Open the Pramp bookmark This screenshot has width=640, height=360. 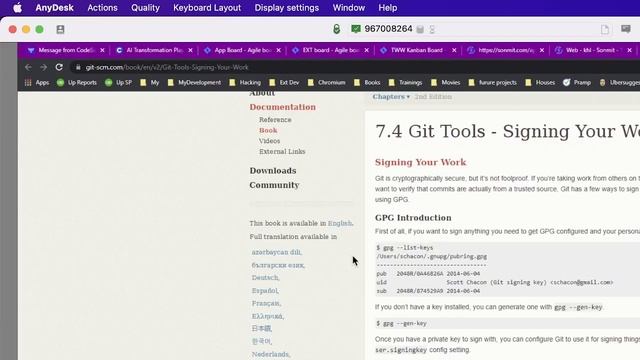[577, 82]
